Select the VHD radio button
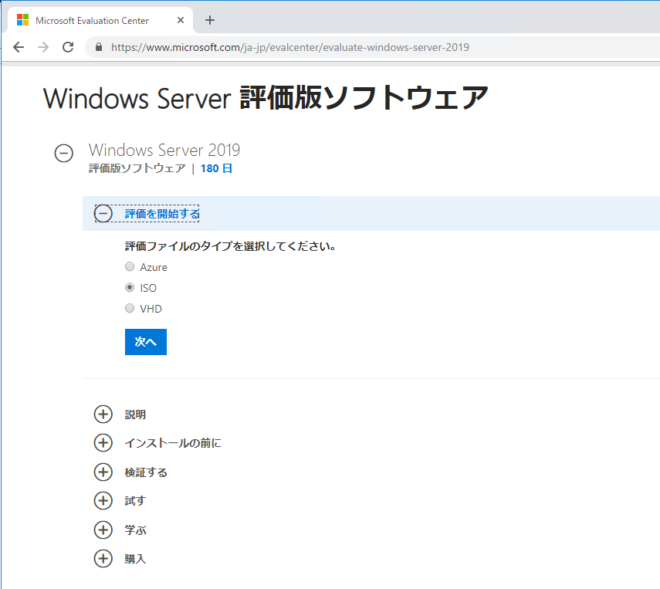The height and width of the screenshot is (589, 660). (x=130, y=308)
